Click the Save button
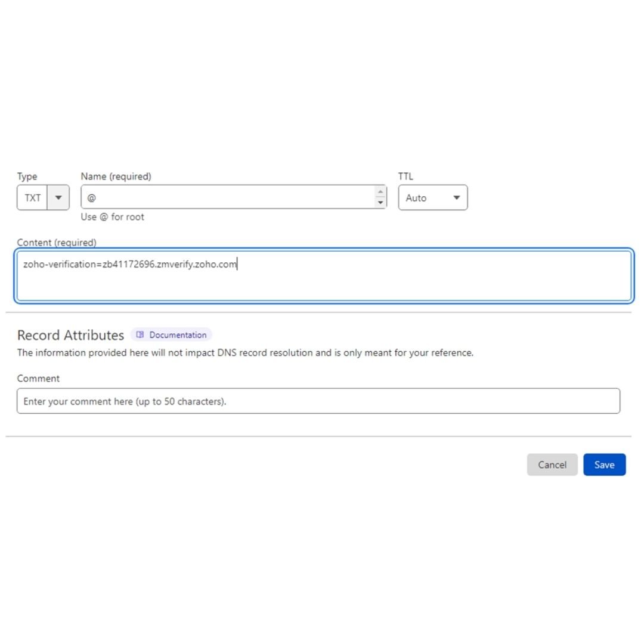The height and width of the screenshot is (644, 644). (605, 465)
